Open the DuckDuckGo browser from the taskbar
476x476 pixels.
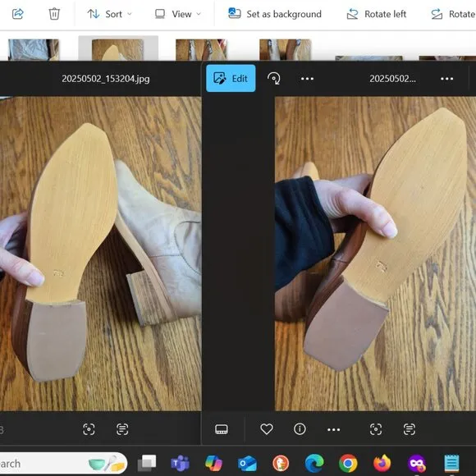click(x=281, y=464)
